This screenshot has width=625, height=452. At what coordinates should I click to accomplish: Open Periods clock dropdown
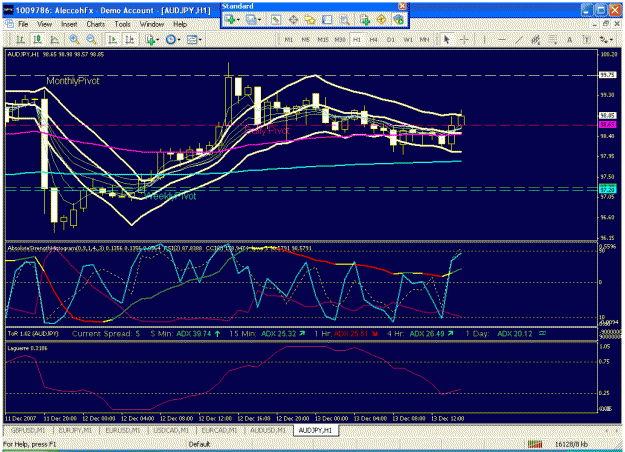(173, 39)
